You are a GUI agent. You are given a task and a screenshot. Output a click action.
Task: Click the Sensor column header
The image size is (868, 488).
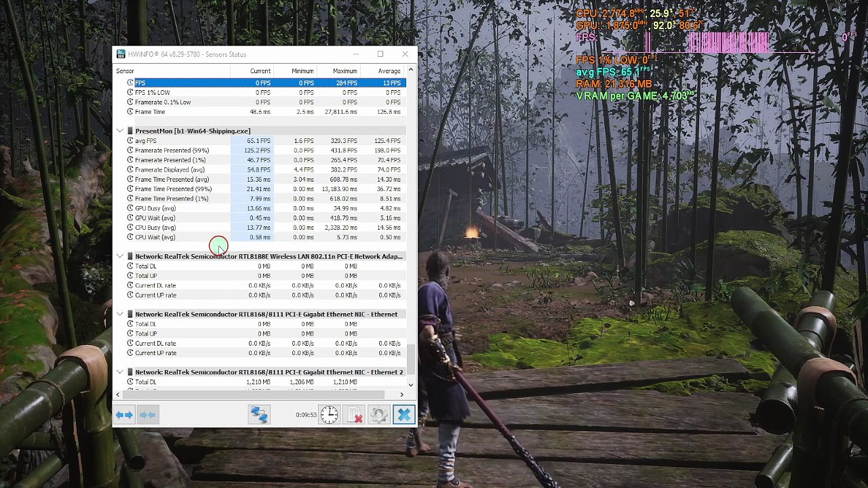[x=172, y=71]
